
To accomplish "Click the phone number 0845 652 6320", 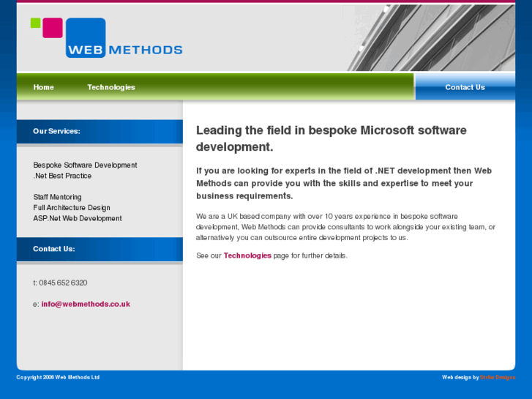I will (63, 283).
